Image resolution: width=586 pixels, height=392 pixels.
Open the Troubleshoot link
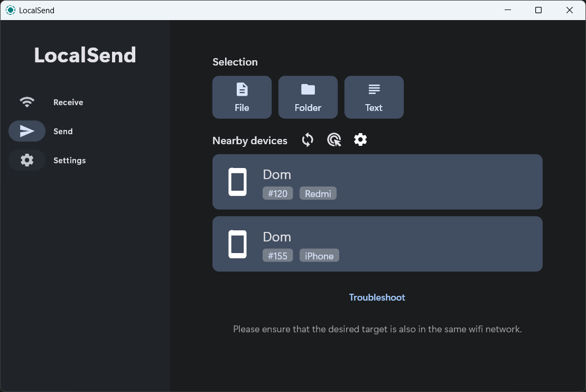tap(377, 297)
